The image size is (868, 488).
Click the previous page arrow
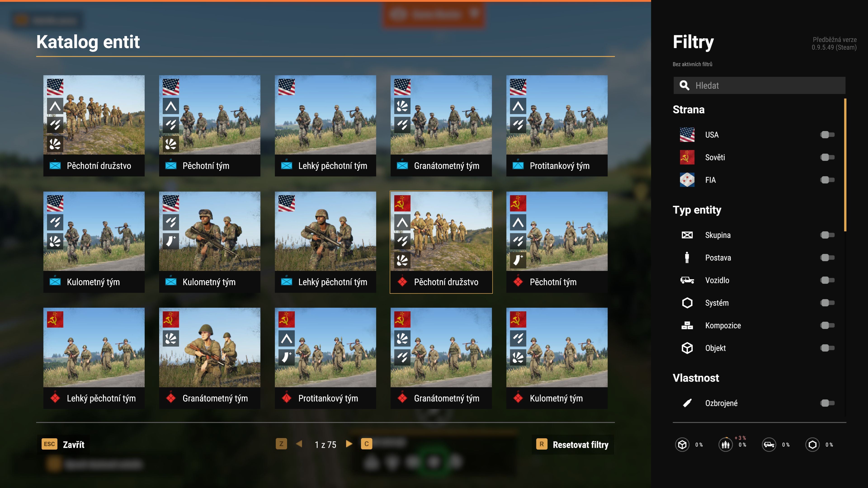[299, 444]
